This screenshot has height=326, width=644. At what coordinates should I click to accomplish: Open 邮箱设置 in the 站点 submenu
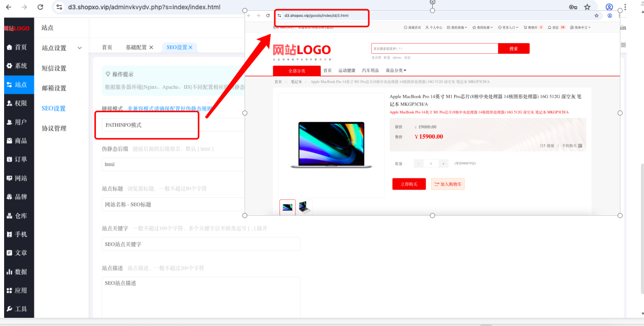[54, 88]
